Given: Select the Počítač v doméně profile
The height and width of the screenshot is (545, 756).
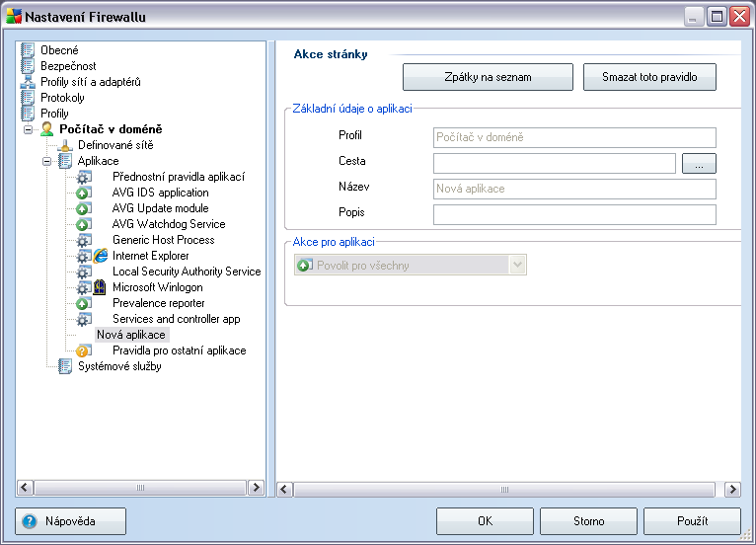Looking at the screenshot, I should 111,129.
